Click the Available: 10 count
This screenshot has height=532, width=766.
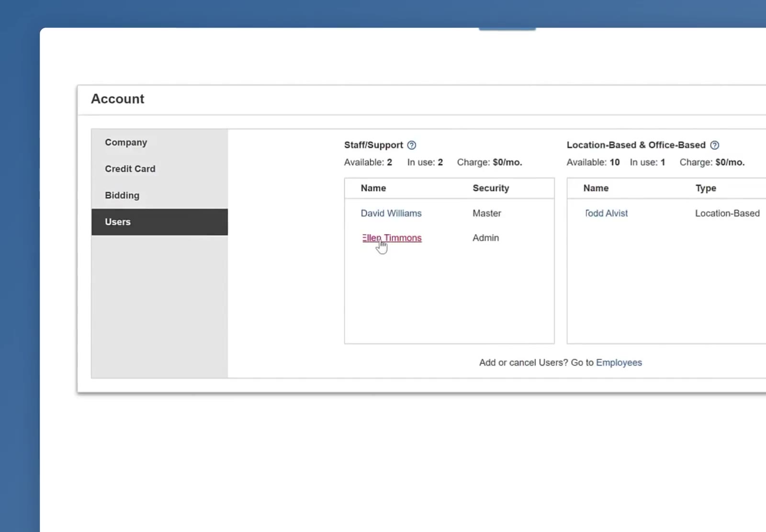(x=593, y=162)
